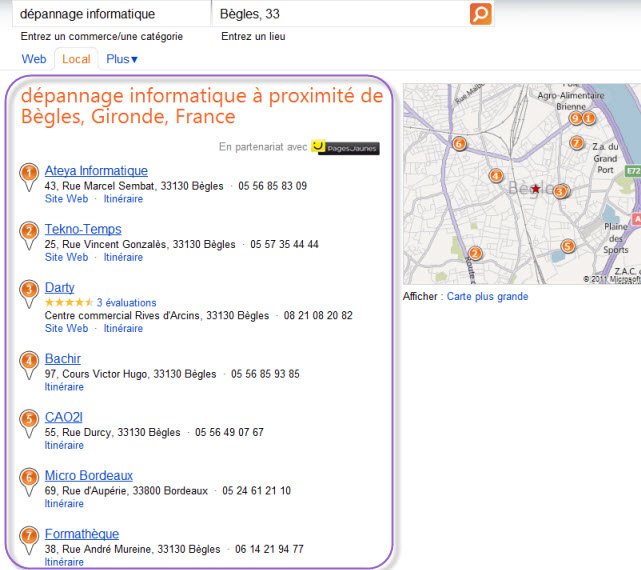Image resolution: width=641 pixels, height=570 pixels.
Task: Click the Bègles, 33 location field
Action: tap(340, 14)
